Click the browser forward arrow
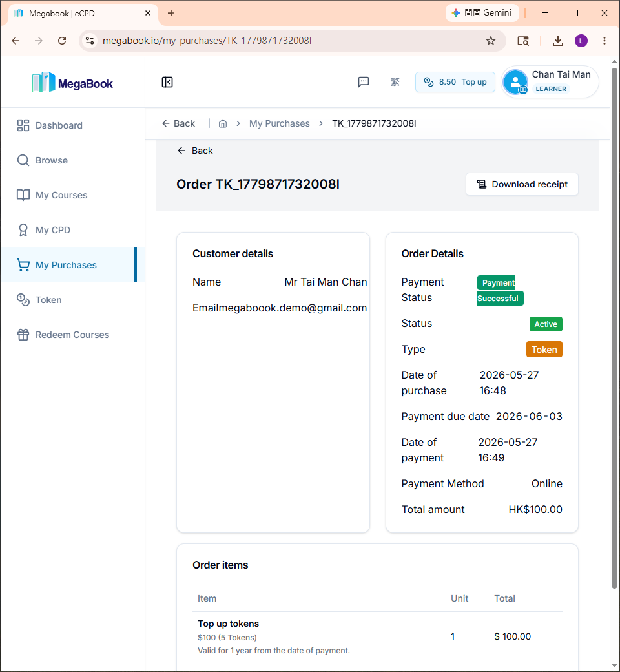This screenshot has height=672, width=620. pos(39,41)
